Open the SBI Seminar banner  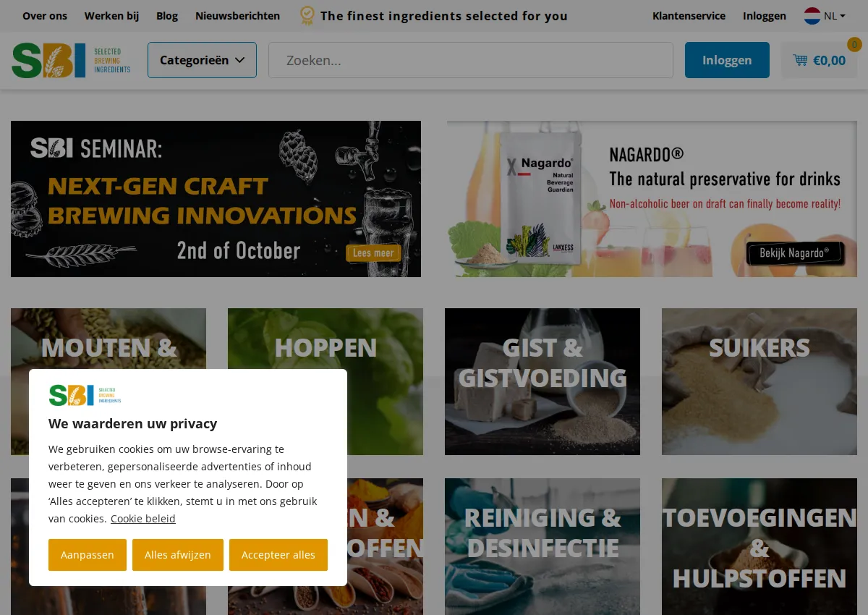[216, 199]
